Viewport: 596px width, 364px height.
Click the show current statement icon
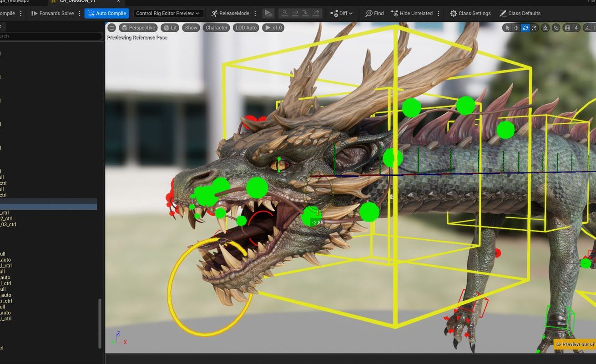[285, 13]
